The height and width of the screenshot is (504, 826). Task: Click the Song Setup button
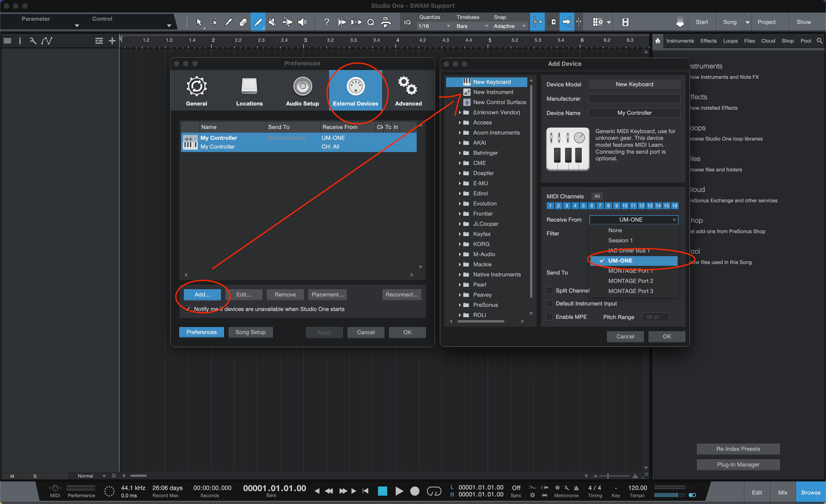251,332
